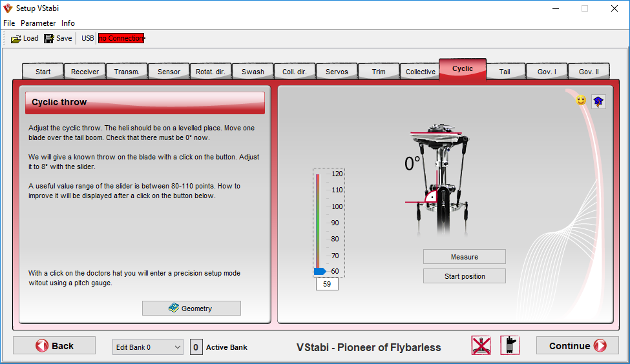Click the Active Bank number box
This screenshot has width=630, height=364.
(x=196, y=347)
